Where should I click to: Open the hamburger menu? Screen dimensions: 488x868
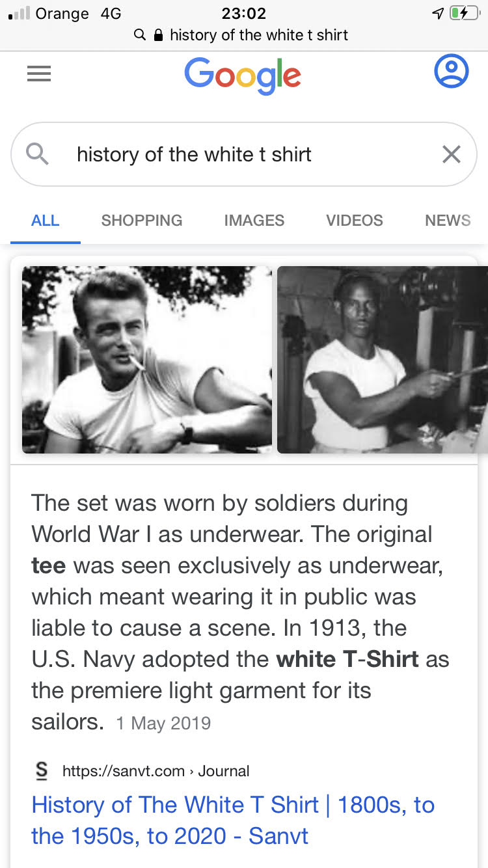(x=39, y=74)
